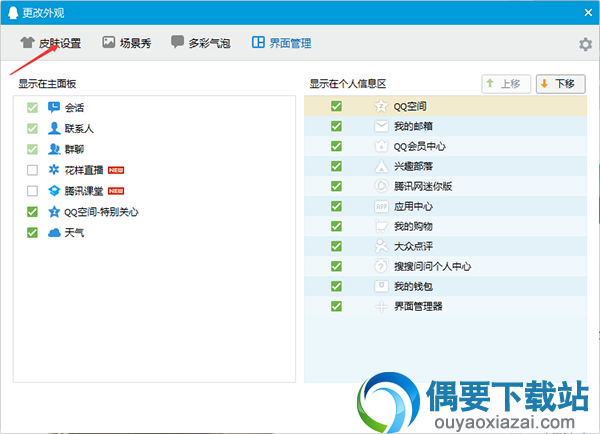
Task: Click the layout icon for 界面管理
Action: tap(258, 42)
